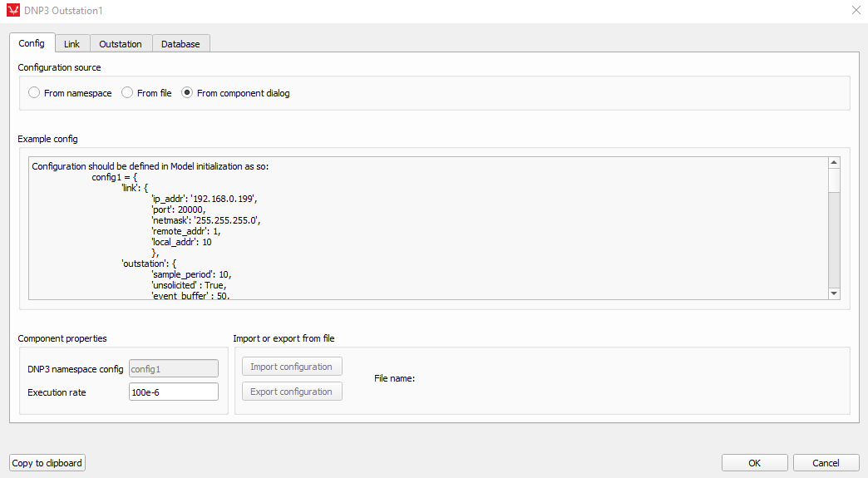Click the example config scroll up arrow

834,162
